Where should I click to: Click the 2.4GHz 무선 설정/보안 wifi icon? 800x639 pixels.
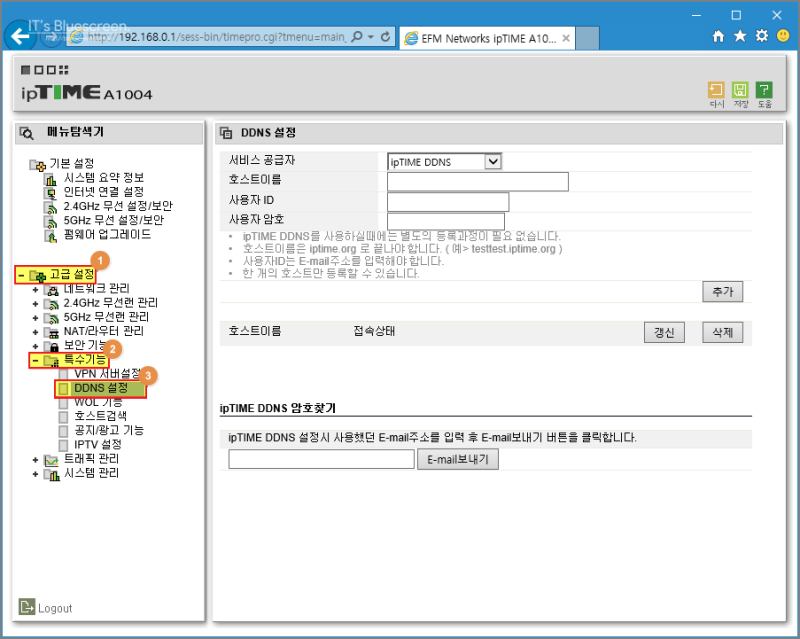pos(50,207)
